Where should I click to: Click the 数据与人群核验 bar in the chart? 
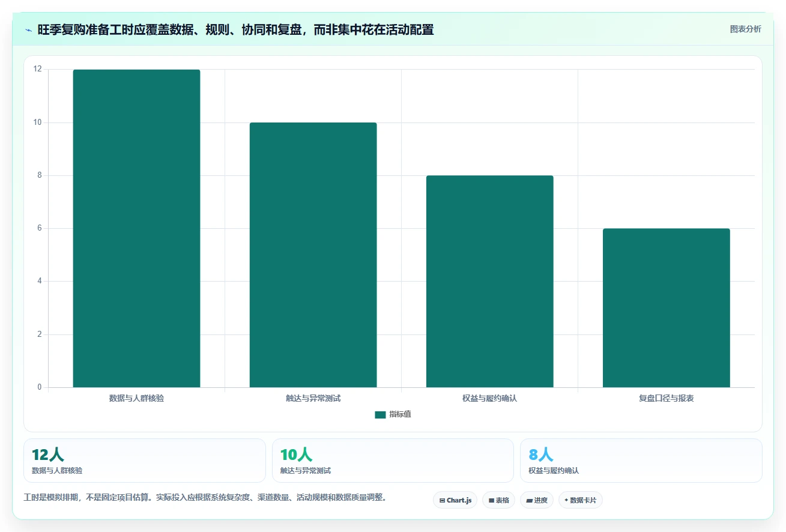(136, 228)
